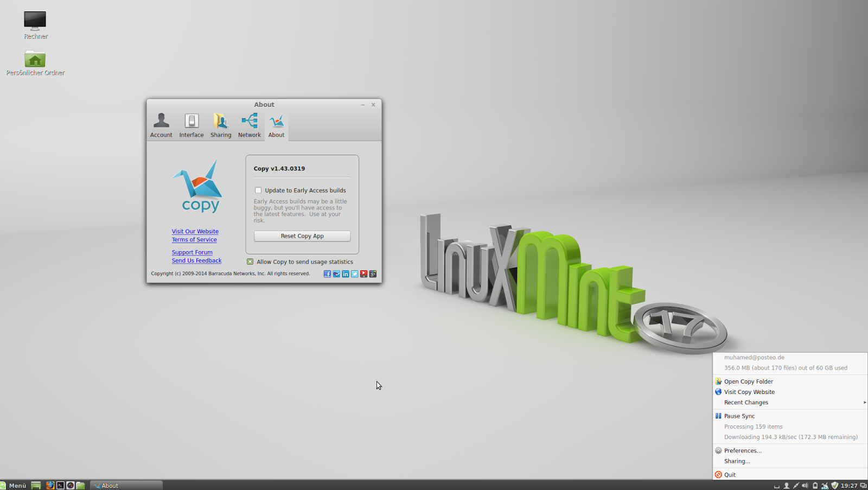
Task: Uncheck Allow Copy to send usage statistics
Action: pyautogui.click(x=250, y=262)
